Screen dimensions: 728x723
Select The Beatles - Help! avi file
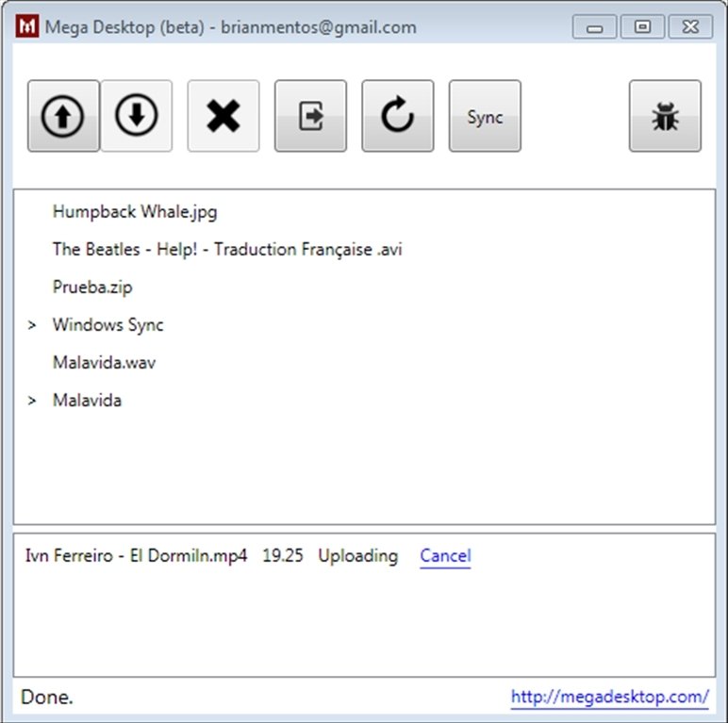[x=227, y=249]
